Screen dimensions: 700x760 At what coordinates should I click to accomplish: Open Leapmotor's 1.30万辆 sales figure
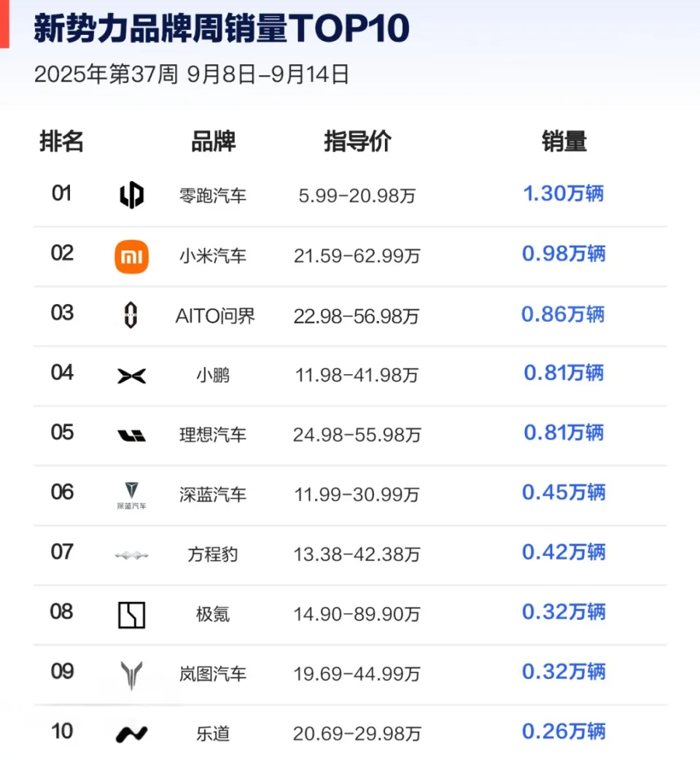[562, 194]
